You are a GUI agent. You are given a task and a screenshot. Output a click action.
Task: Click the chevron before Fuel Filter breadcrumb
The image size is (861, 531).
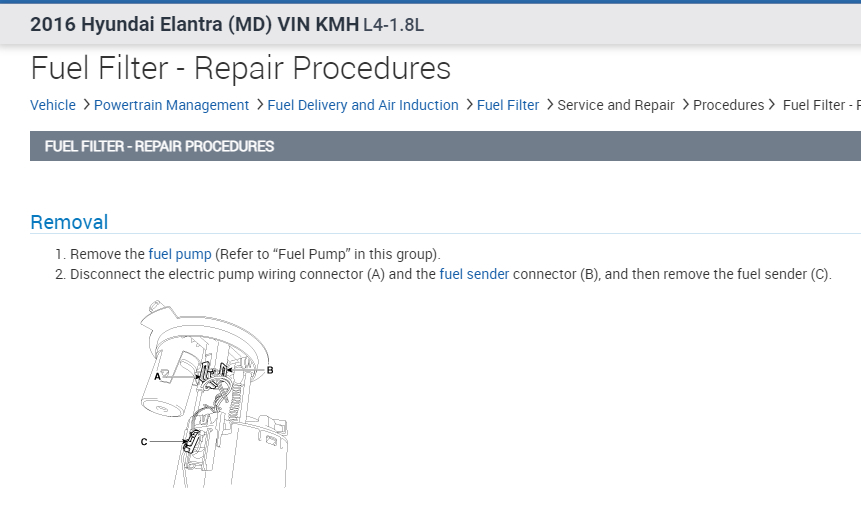coord(469,104)
